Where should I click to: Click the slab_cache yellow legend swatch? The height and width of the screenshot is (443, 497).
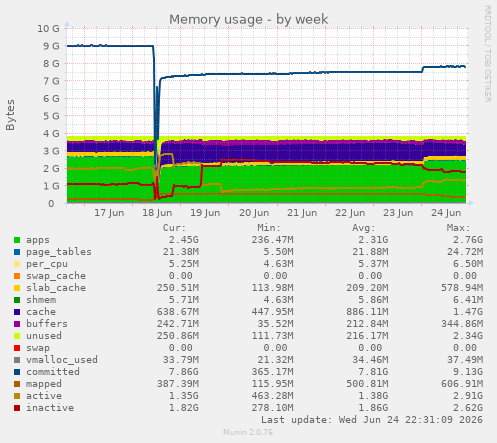point(17,288)
